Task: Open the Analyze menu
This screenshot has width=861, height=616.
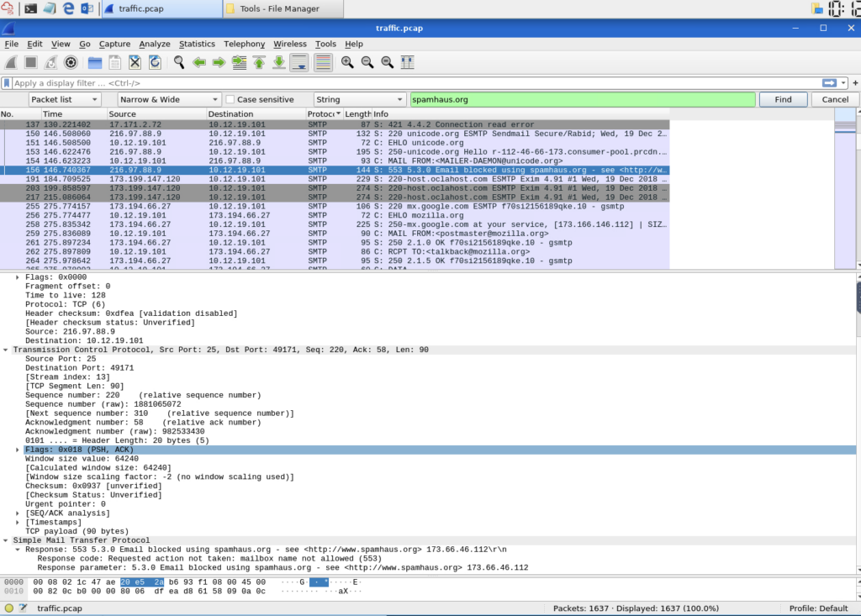Action: coord(155,44)
